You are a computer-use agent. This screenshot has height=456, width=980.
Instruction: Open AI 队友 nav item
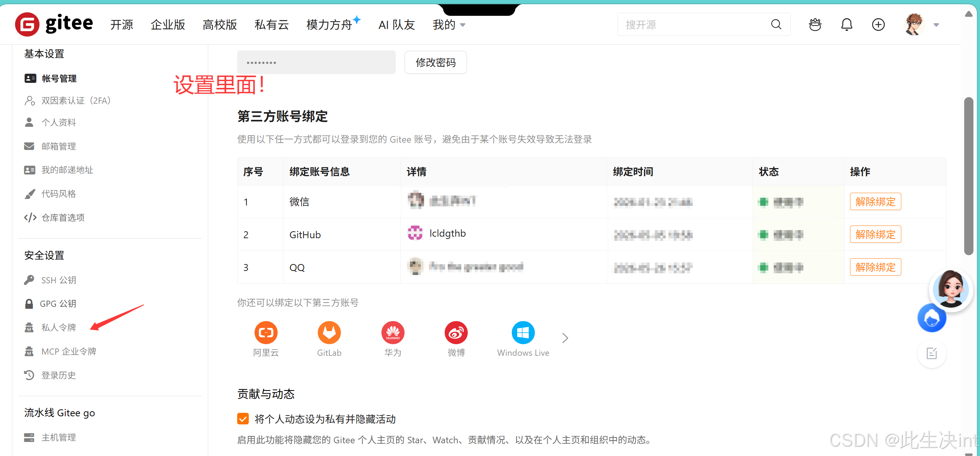pyautogui.click(x=396, y=25)
